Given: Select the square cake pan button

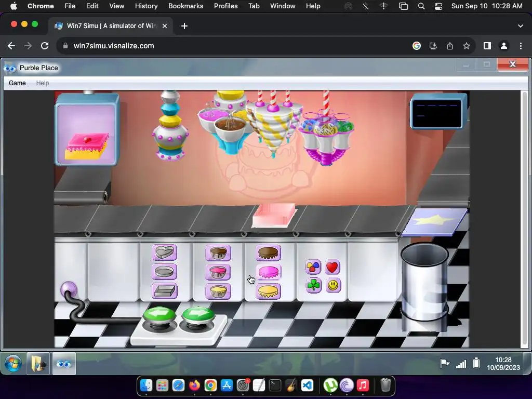Looking at the screenshot, I should tap(165, 291).
